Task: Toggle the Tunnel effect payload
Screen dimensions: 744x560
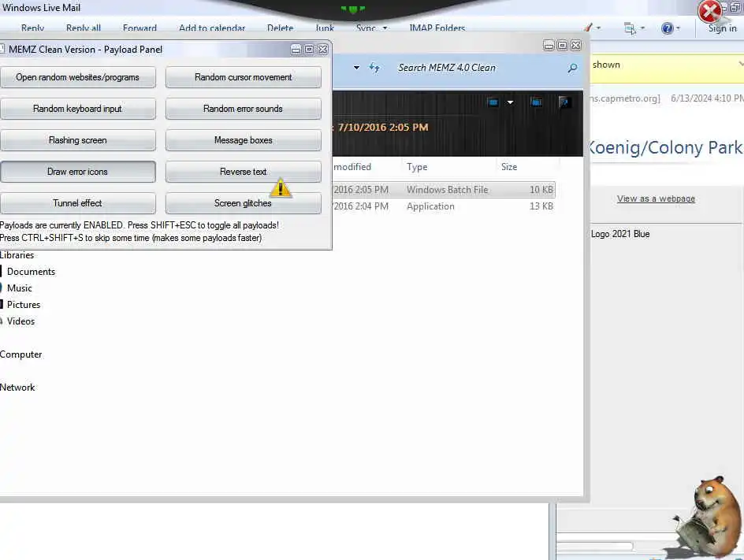Action: (x=77, y=203)
